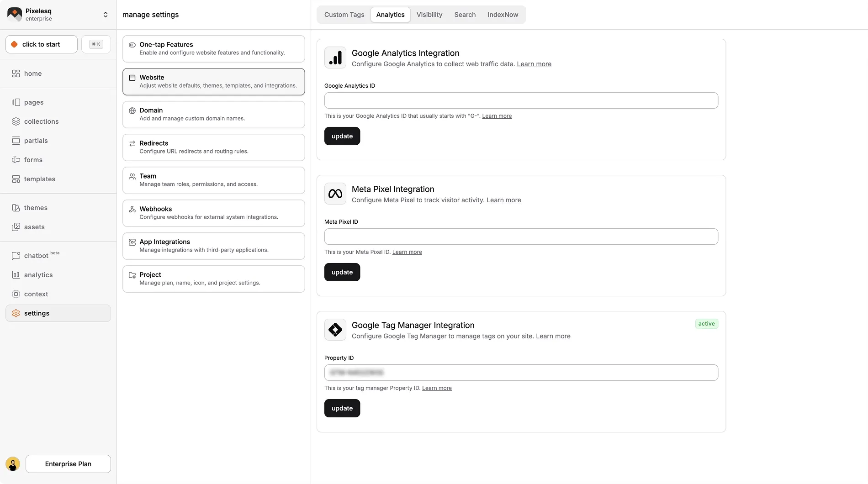Switch to the IndexNow tab
The width and height of the screenshot is (868, 484).
[x=503, y=15]
